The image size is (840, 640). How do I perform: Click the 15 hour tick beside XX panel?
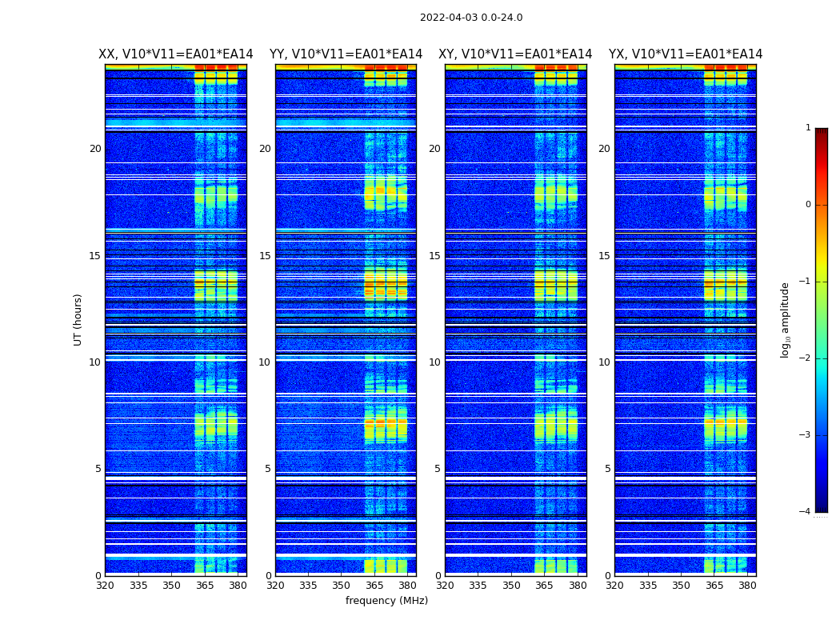coord(95,256)
